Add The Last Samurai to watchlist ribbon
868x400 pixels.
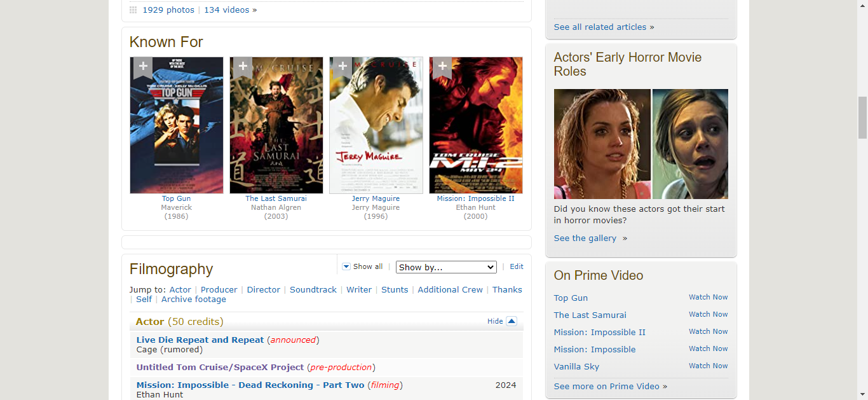(243, 67)
